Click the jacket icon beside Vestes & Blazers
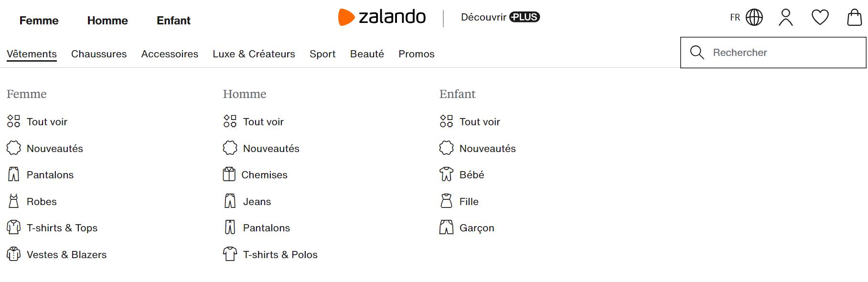Screen dimensions: 868x282 [14, 254]
